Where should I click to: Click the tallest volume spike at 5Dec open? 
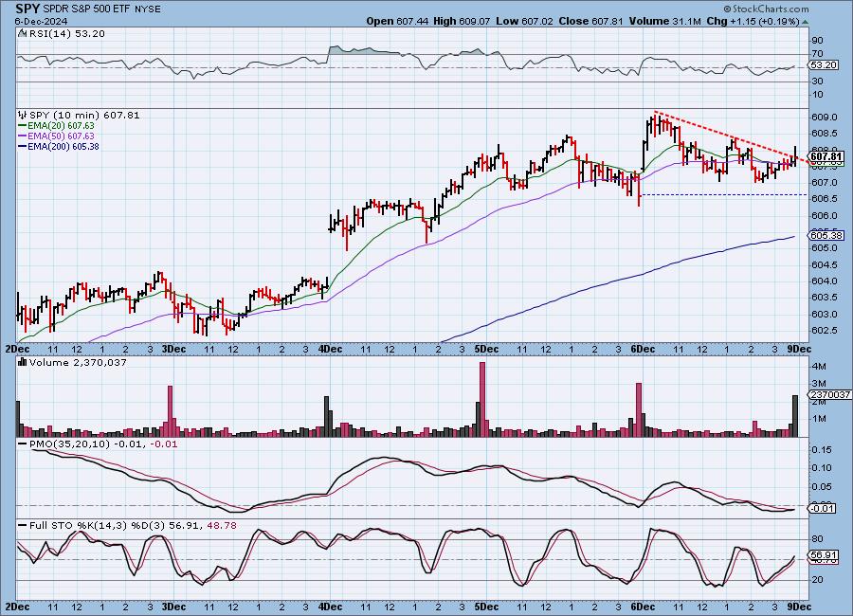pos(482,399)
